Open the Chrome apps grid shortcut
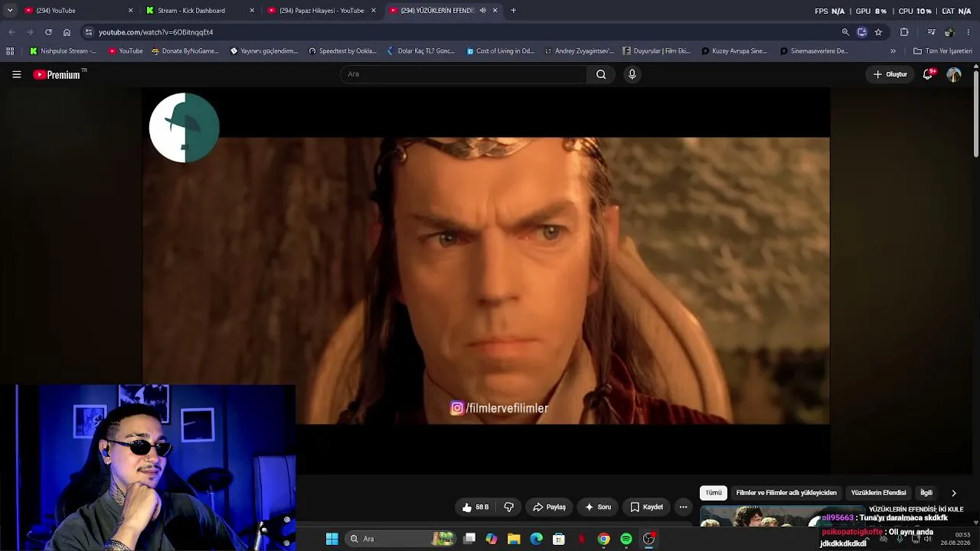Image resolution: width=980 pixels, height=551 pixels. pos(10,51)
